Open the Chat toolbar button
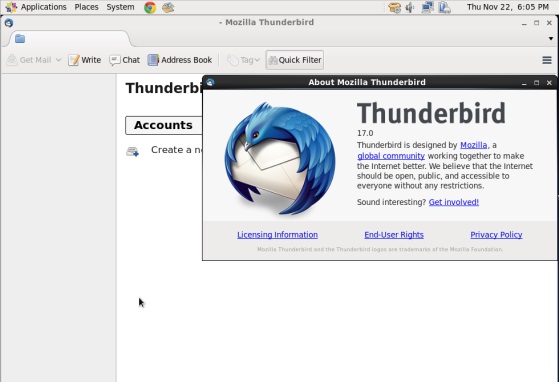The height and width of the screenshot is (382, 559). click(x=124, y=60)
